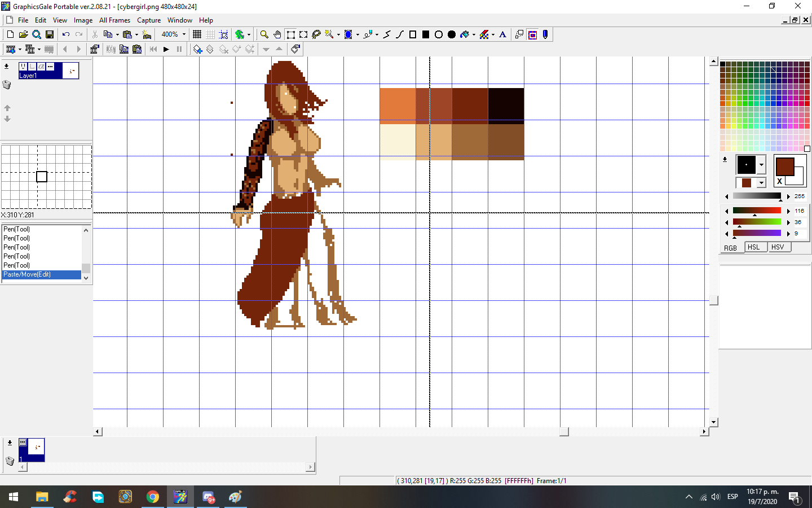Click the red channel slider
The width and height of the screenshot is (812, 508).
pyautogui.click(x=757, y=211)
